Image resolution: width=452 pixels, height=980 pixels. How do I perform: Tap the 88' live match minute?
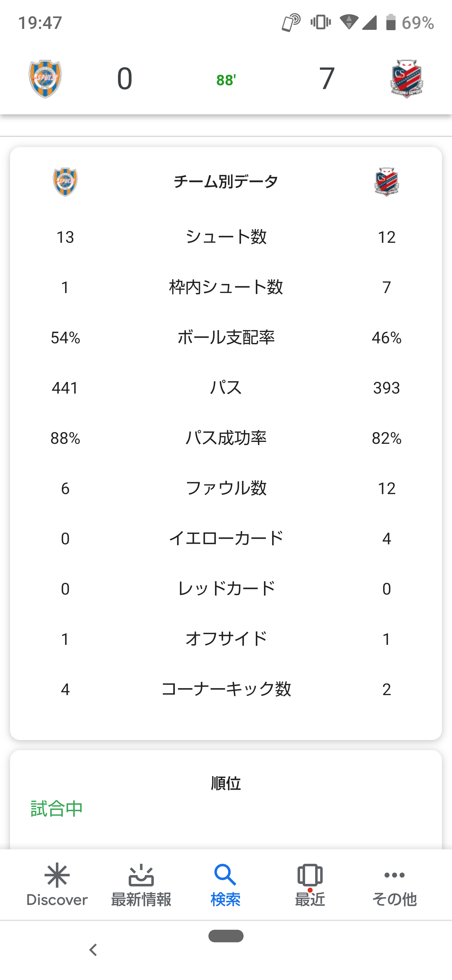pyautogui.click(x=226, y=80)
